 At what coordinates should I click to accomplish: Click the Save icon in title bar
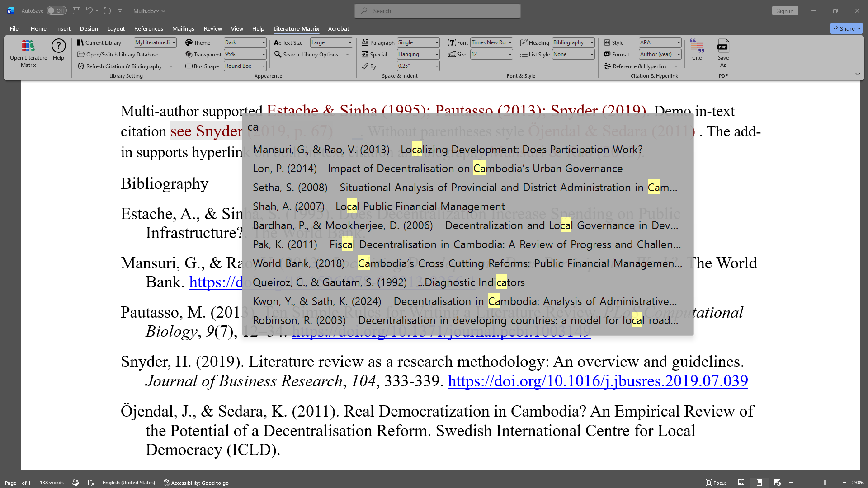tap(76, 11)
